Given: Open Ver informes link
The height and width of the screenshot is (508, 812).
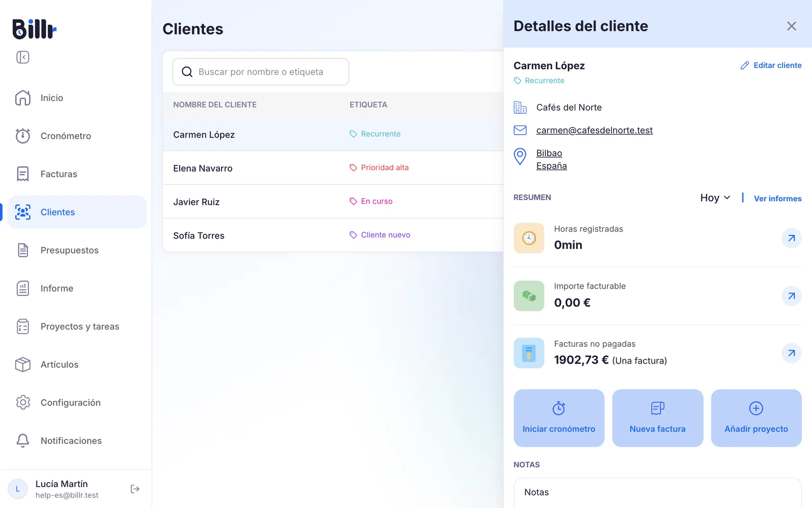Looking at the screenshot, I should point(777,198).
